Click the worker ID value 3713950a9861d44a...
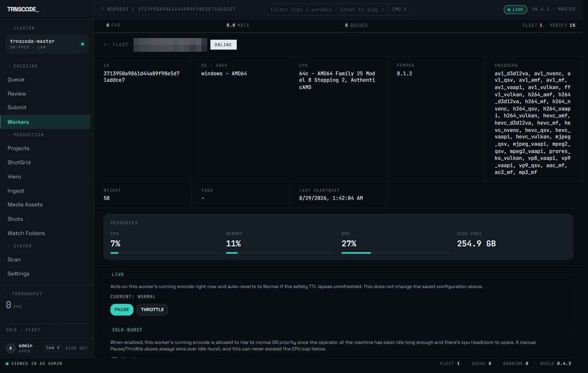 [142, 77]
